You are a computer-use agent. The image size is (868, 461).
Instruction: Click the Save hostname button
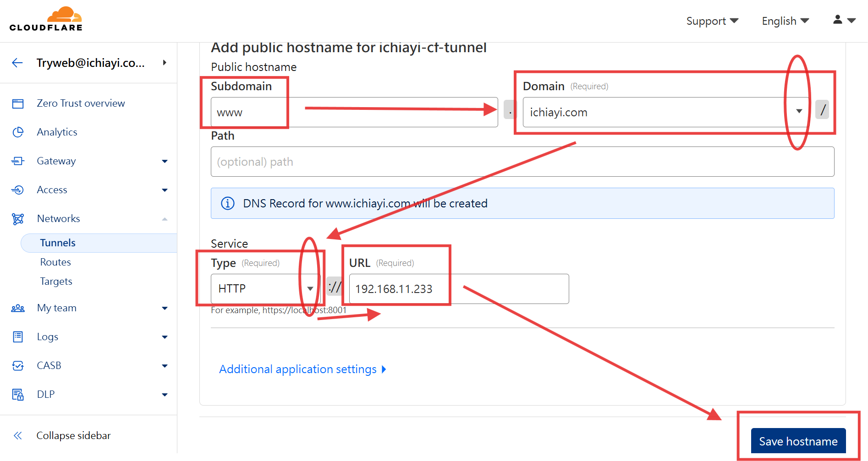click(798, 441)
